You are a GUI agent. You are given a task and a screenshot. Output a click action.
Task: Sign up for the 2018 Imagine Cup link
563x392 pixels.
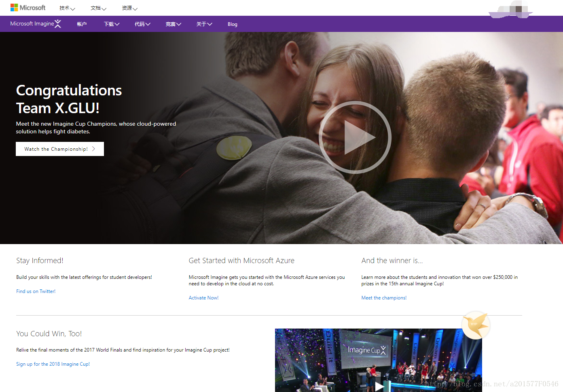pos(53,364)
